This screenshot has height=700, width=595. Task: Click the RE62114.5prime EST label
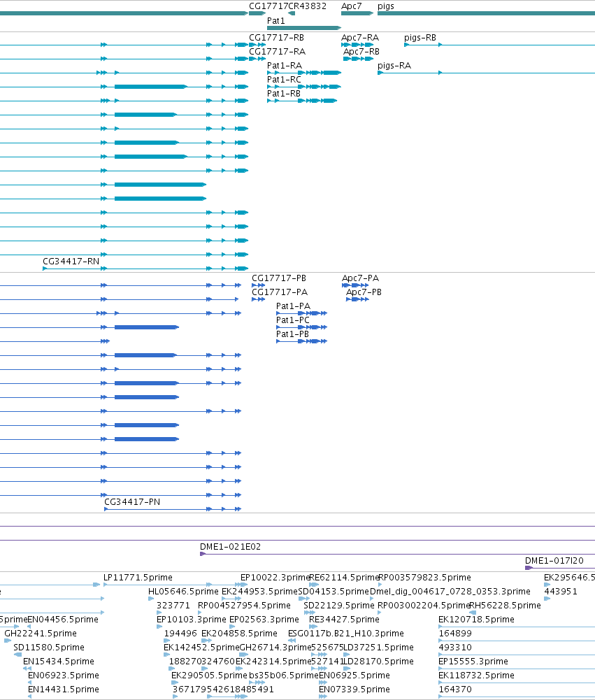[344, 578]
